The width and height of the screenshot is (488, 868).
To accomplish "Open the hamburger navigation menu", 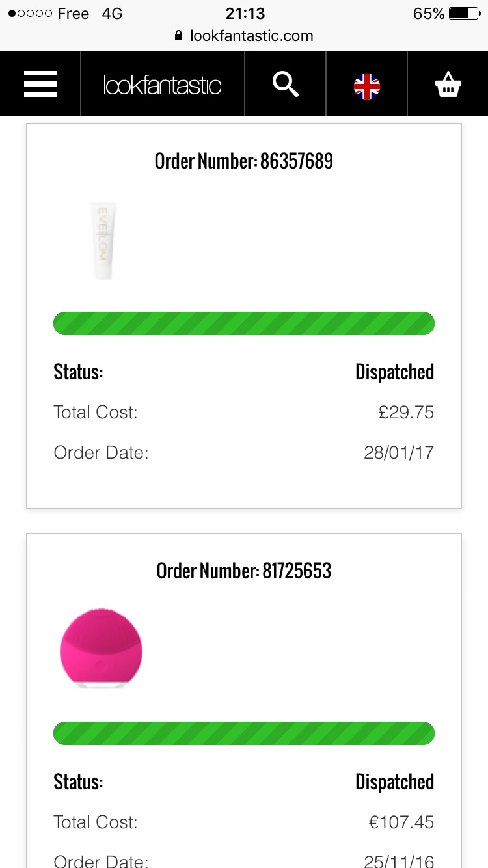I will tap(40, 85).
